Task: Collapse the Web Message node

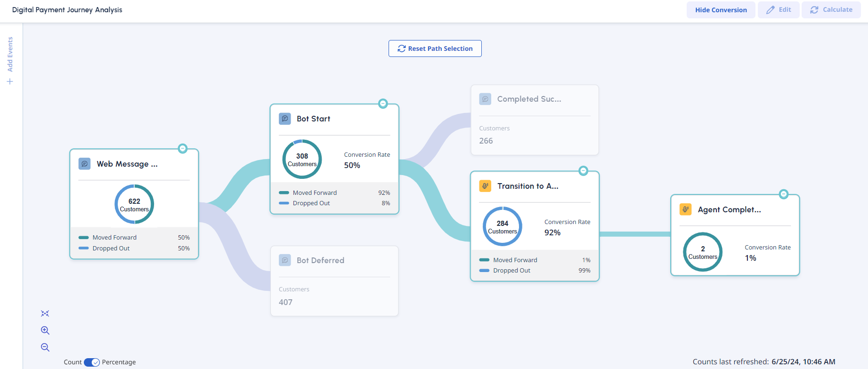Action: (183, 149)
